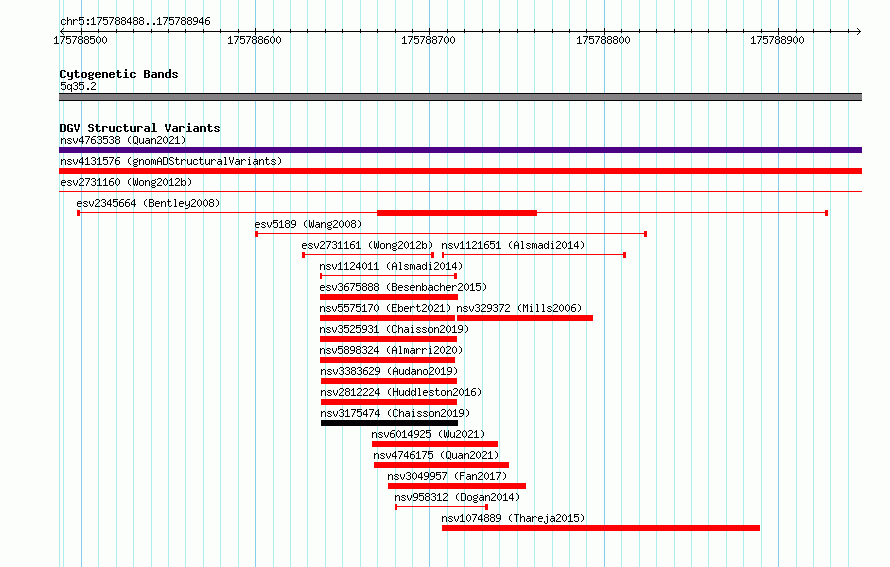This screenshot has width=890, height=567.
Task: Click ruler position 175788900
Action: coord(778,40)
